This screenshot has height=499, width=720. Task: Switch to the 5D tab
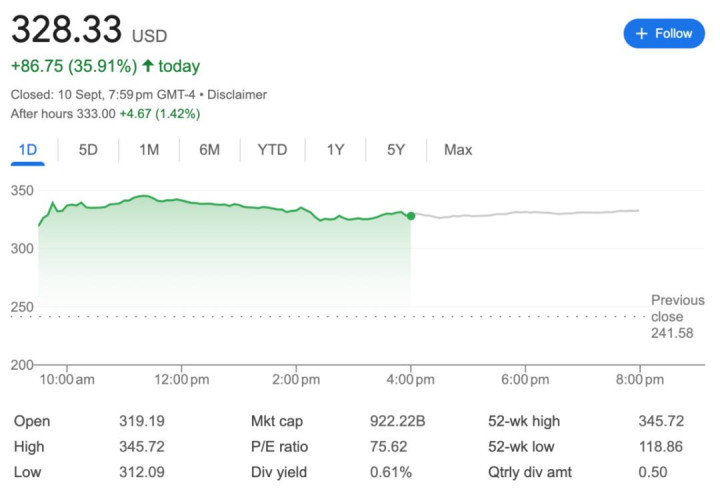pos(89,150)
